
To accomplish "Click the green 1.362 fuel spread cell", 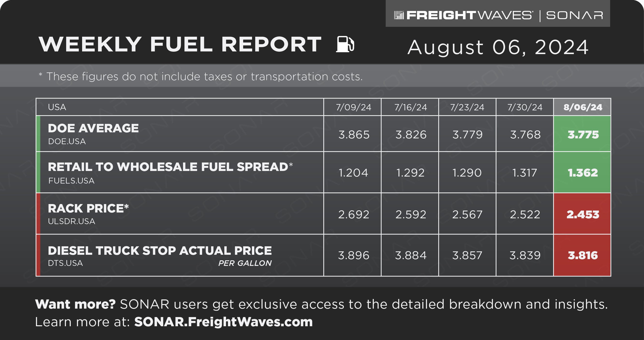I will 582,172.
